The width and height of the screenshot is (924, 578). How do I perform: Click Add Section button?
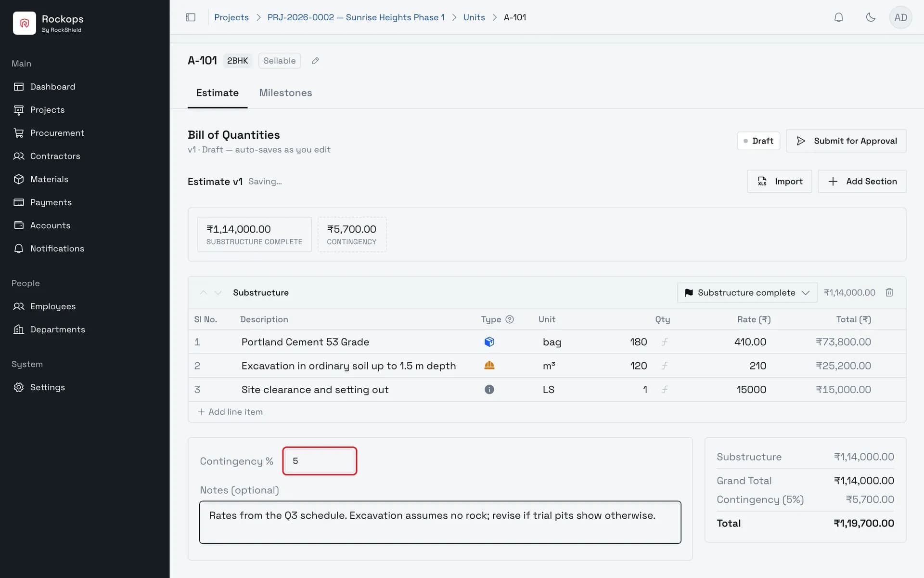coord(862,181)
